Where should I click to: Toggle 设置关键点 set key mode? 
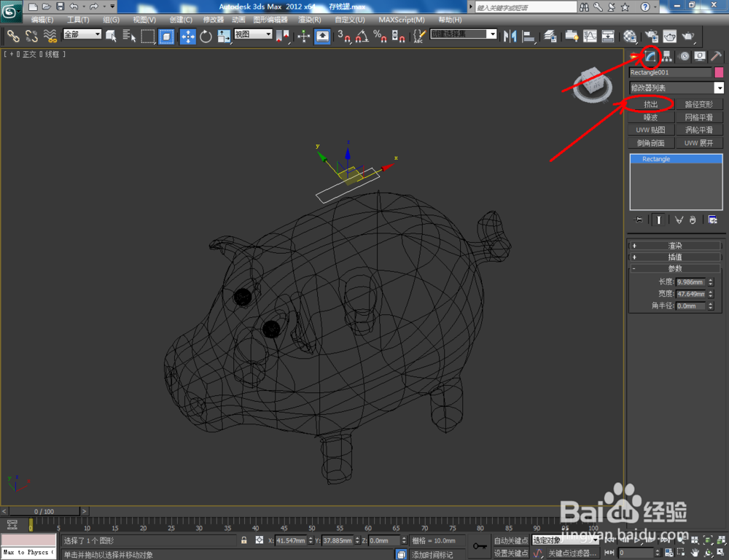[x=511, y=553]
